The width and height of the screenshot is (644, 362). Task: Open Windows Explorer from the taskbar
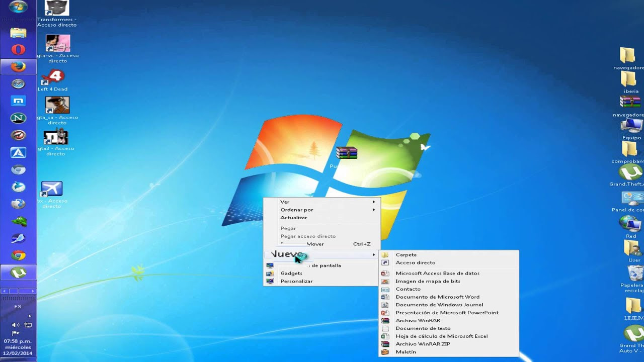(18, 33)
